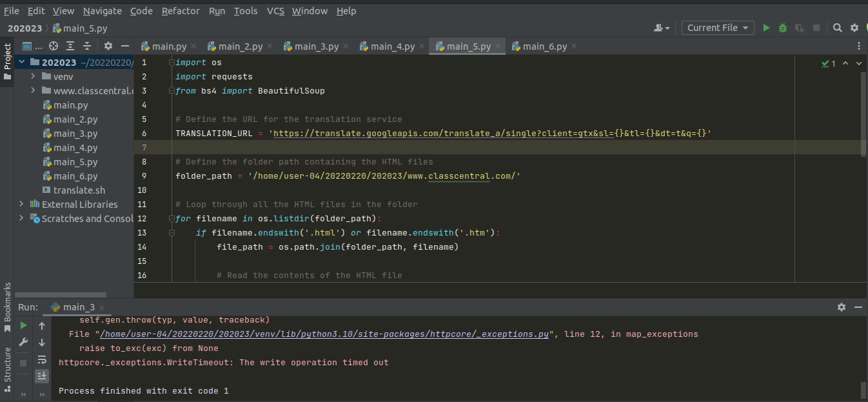Viewport: 868px width, 402px height.
Task: Expand the External Libraries node
Action: 20,204
